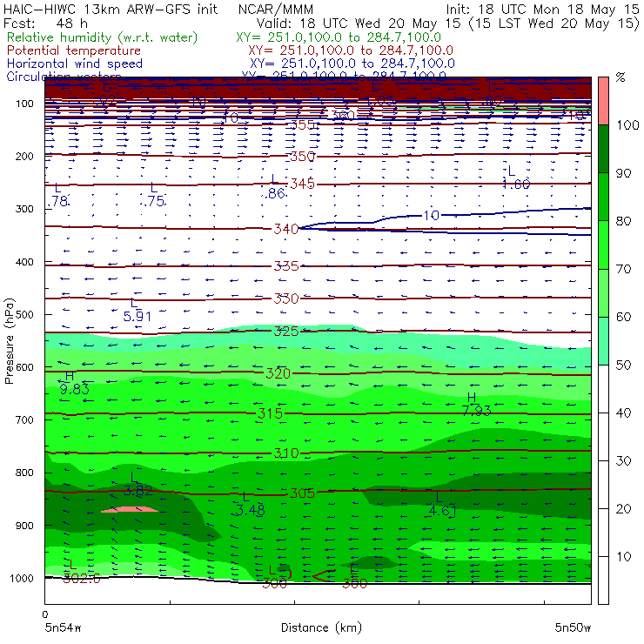Click the 'L 3.82' wind minimum label
This screenshot has height=644, width=644.
(x=138, y=484)
